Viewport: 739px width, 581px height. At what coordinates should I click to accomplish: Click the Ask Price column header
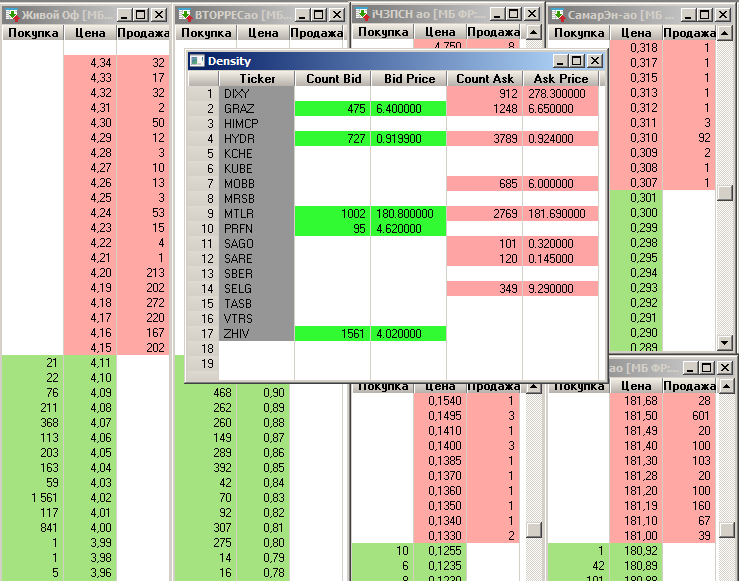tap(561, 78)
